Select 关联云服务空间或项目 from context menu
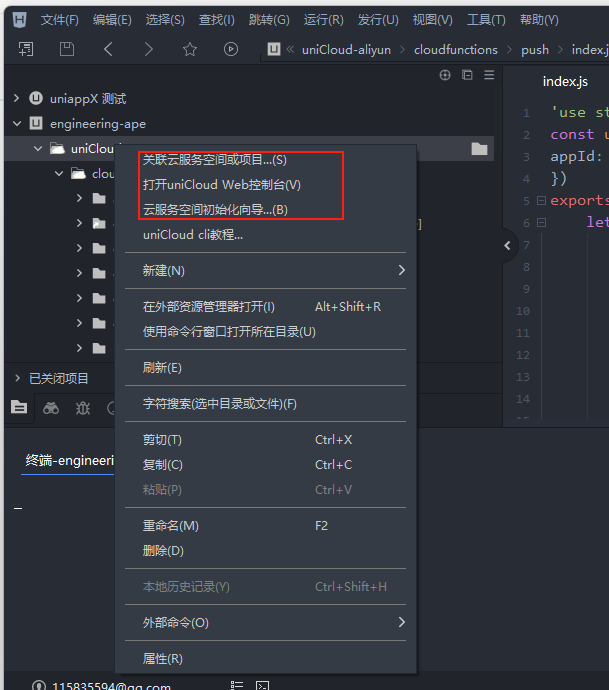 point(214,160)
